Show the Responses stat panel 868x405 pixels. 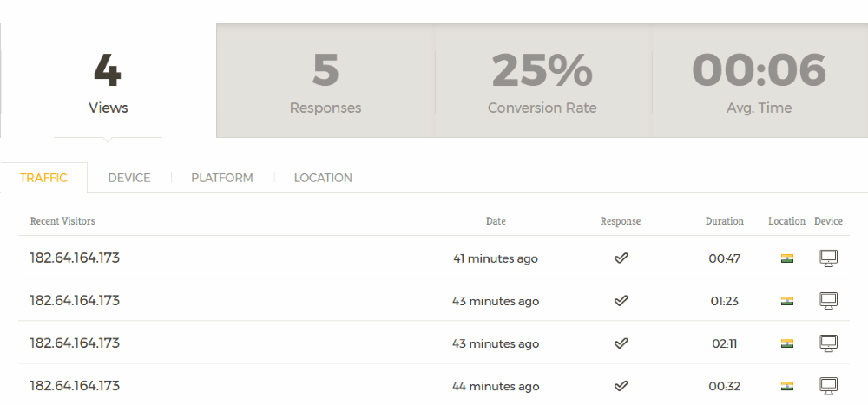pyautogui.click(x=325, y=81)
